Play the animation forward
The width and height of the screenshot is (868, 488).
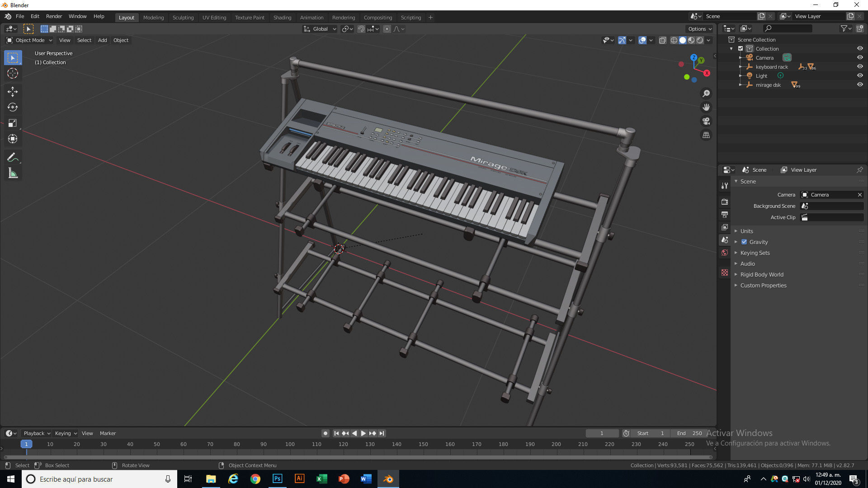click(x=363, y=433)
